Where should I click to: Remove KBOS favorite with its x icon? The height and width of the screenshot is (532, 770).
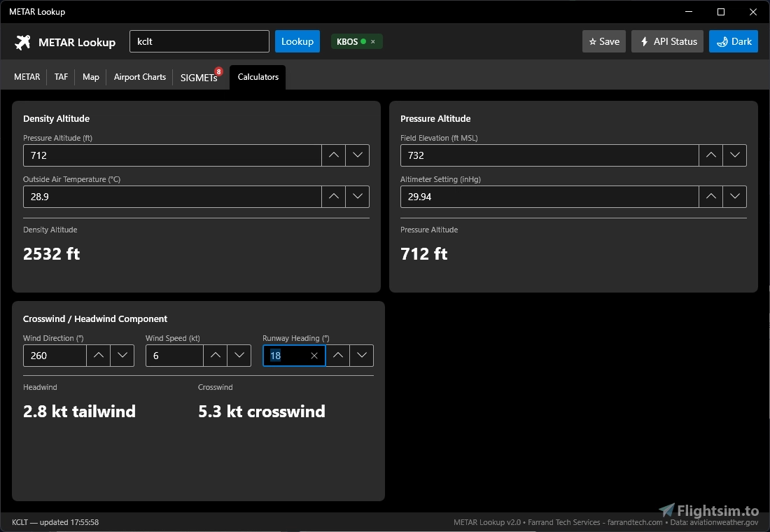click(372, 42)
